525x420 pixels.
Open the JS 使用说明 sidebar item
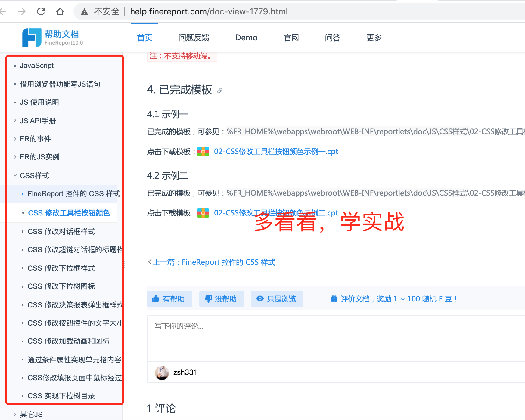(x=39, y=102)
